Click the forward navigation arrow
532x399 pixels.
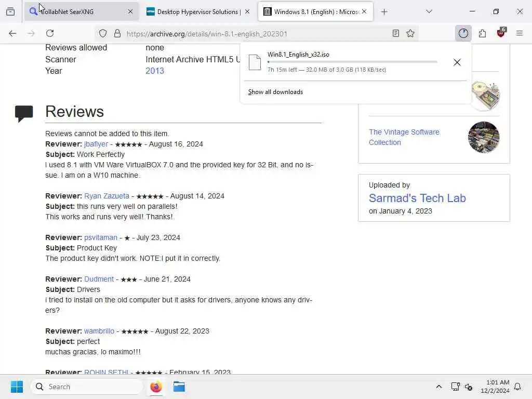(31, 33)
